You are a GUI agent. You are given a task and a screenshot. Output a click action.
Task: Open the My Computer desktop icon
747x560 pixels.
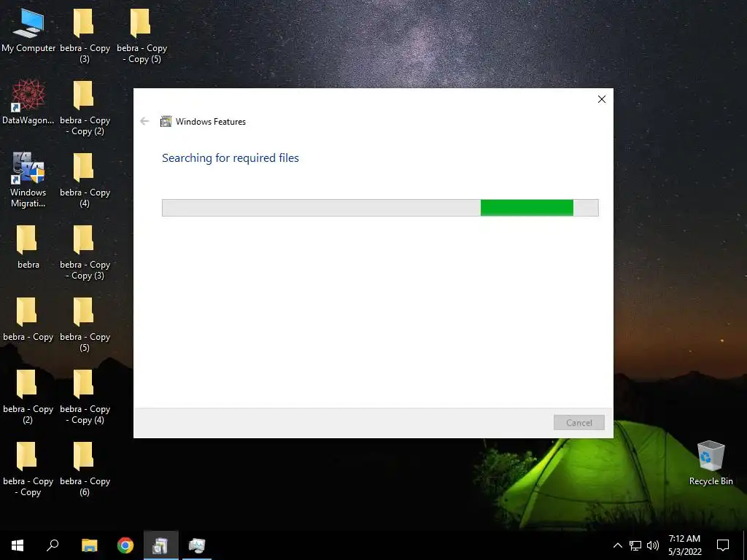tap(28, 29)
